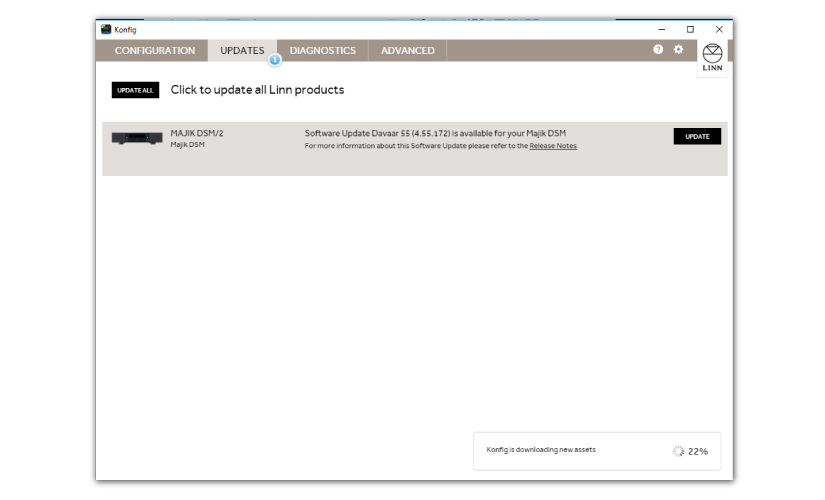Click the Linn logo
The height and width of the screenshot is (500, 825).
tap(712, 58)
